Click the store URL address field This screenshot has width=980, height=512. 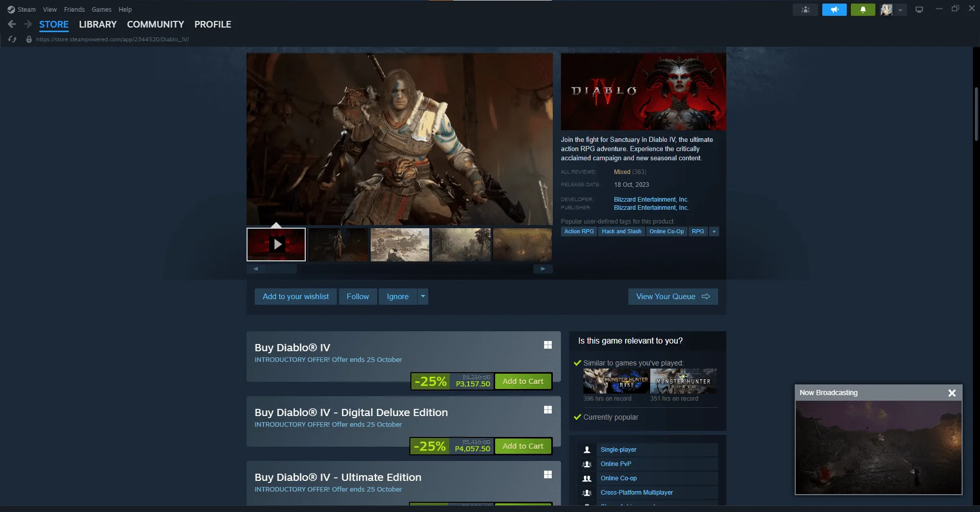point(112,39)
